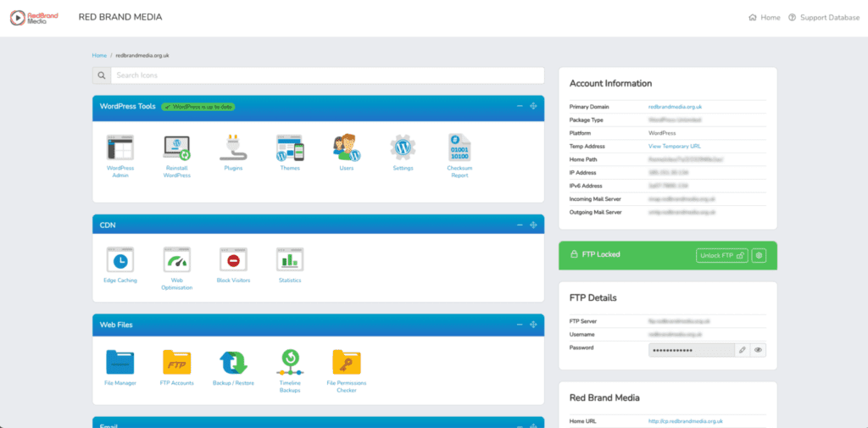868x428 pixels.
Task: Click the FTP Details heading
Action: (593, 297)
